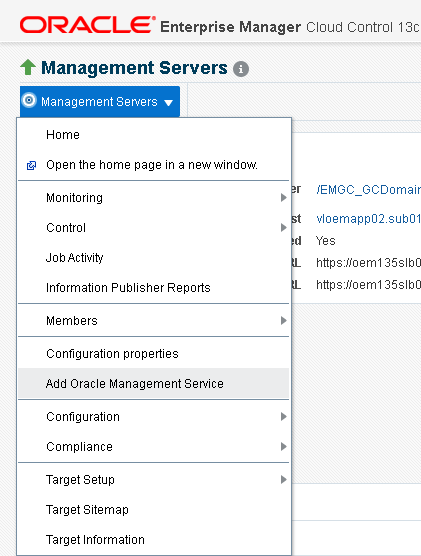Image resolution: width=421 pixels, height=556 pixels.
Task: Open the Target Setup menu entry
Action: coord(154,479)
